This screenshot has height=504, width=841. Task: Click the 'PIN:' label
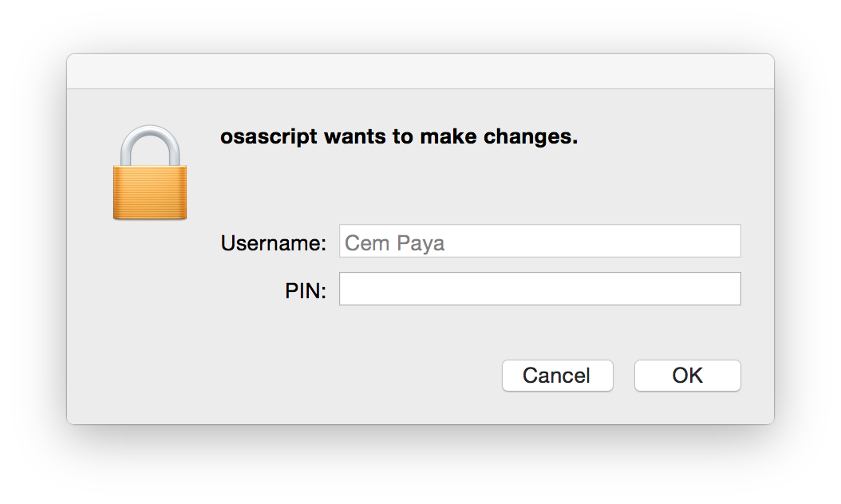[305, 291]
